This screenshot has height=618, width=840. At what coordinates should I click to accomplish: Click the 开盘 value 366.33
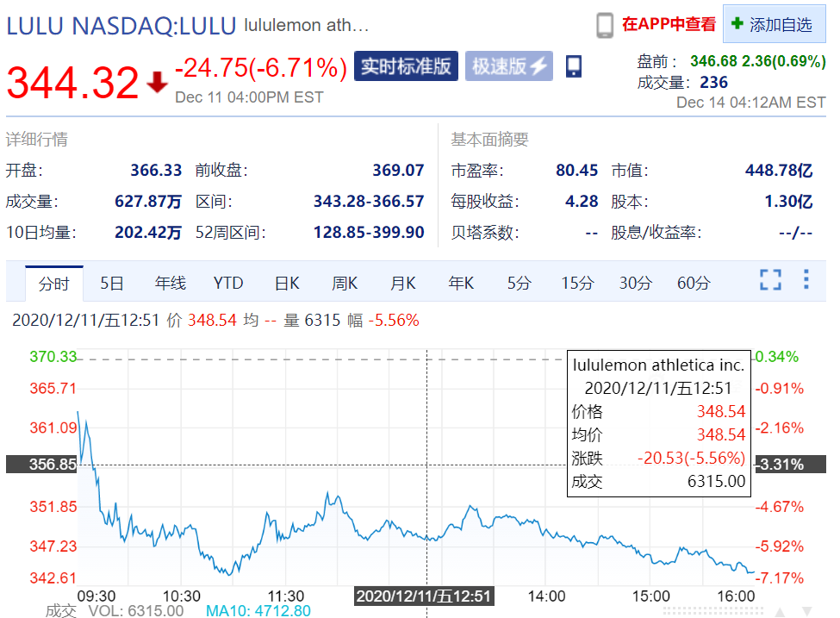coord(157,171)
